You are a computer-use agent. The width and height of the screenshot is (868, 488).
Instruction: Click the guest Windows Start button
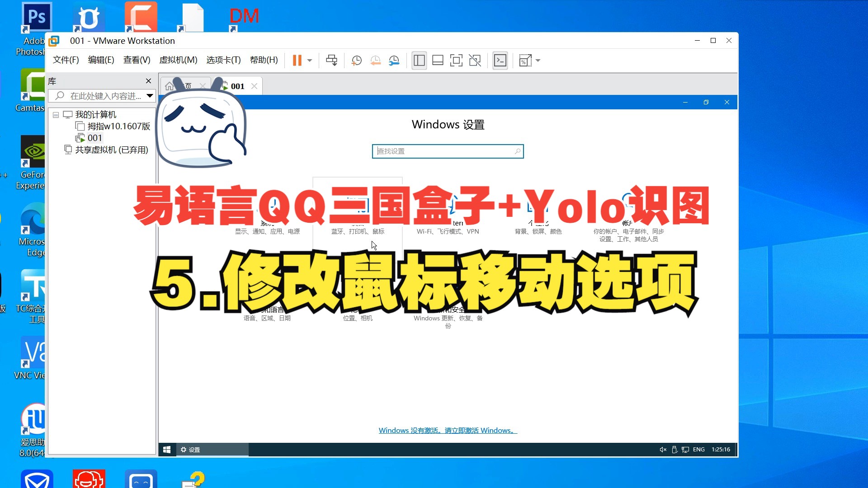coord(167,449)
